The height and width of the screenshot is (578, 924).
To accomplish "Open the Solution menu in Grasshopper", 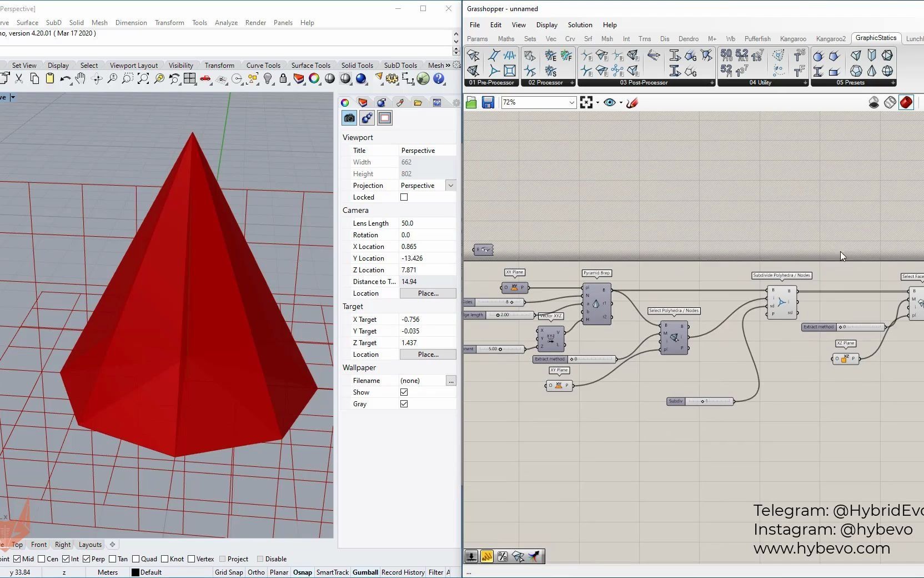I will pyautogui.click(x=579, y=25).
